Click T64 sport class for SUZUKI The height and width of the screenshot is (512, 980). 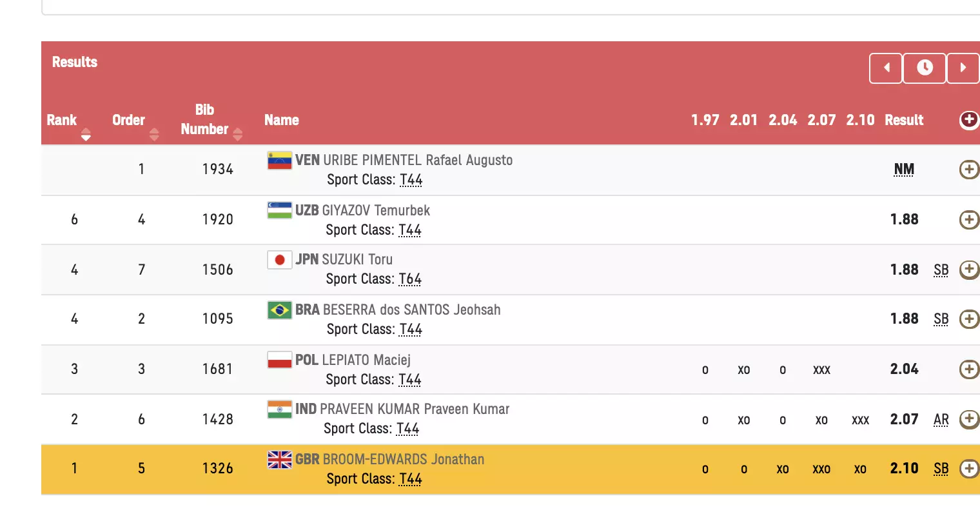[410, 279]
